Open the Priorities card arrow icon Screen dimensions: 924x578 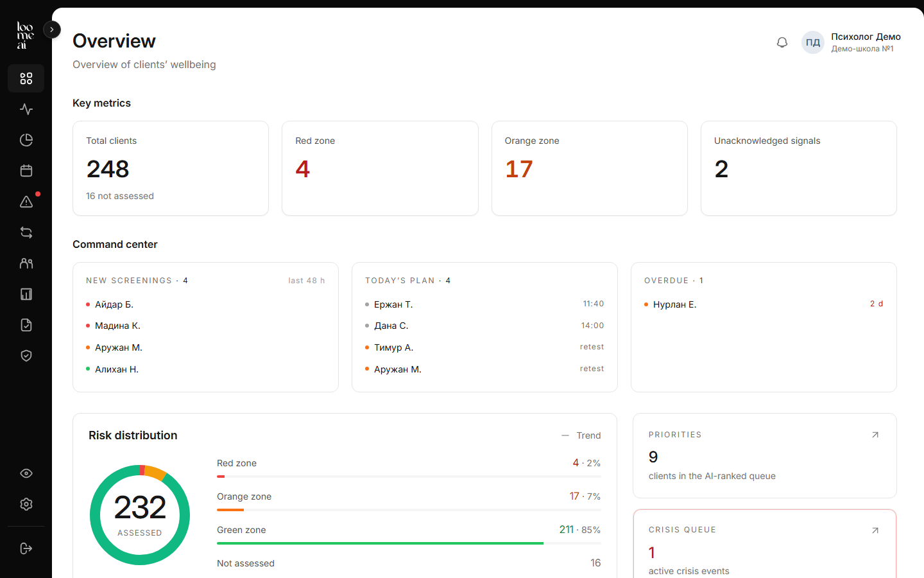point(875,435)
